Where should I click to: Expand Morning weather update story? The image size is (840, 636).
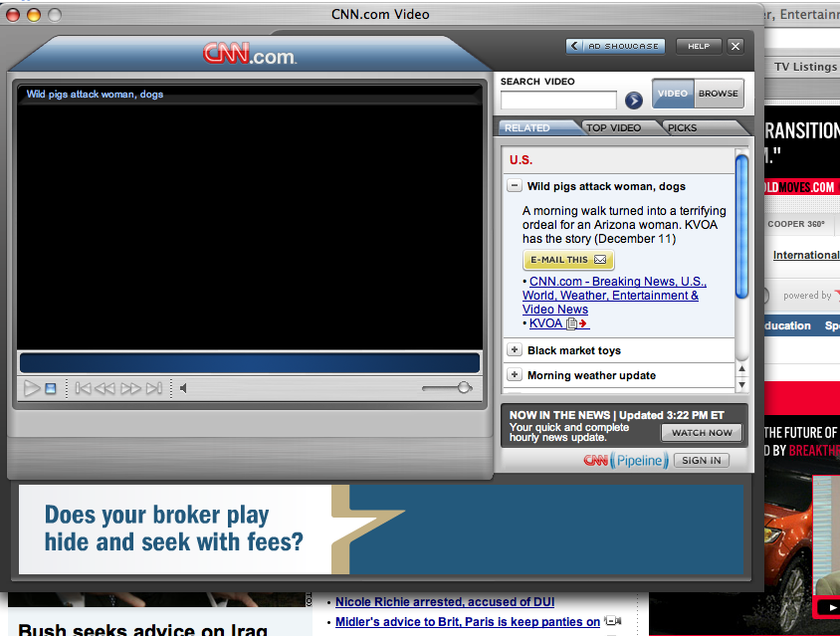tap(515, 374)
